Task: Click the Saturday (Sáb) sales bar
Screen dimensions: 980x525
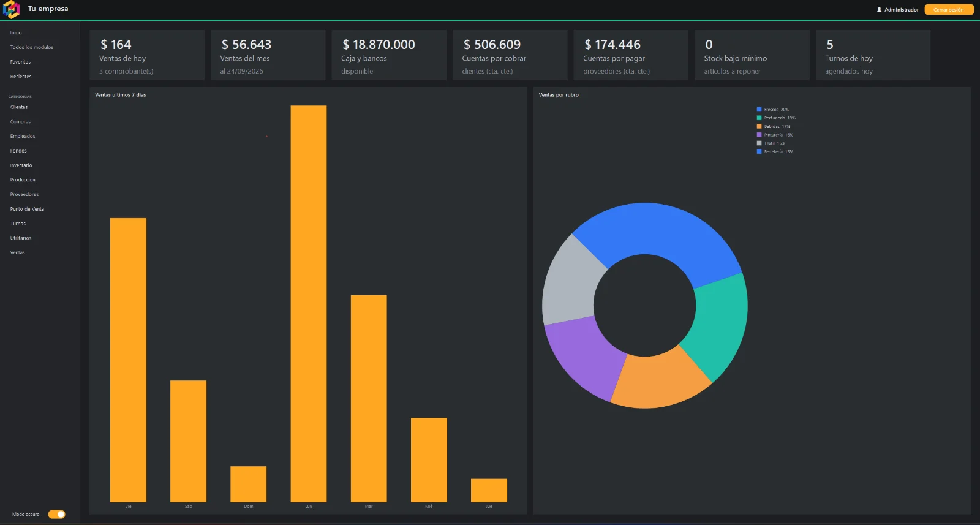Action: (188, 441)
